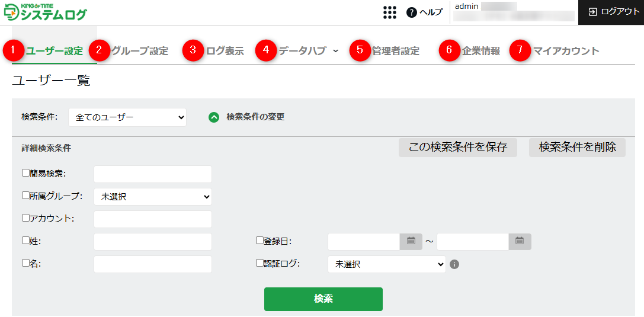Screen dimensions: 644x317
Task: Enable the 簡易検索 checkbox
Action: (x=25, y=173)
